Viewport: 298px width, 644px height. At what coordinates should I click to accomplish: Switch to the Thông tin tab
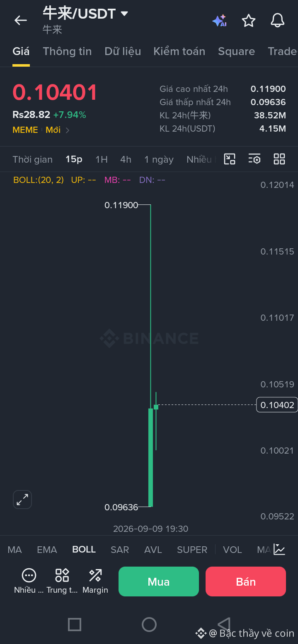click(x=67, y=51)
